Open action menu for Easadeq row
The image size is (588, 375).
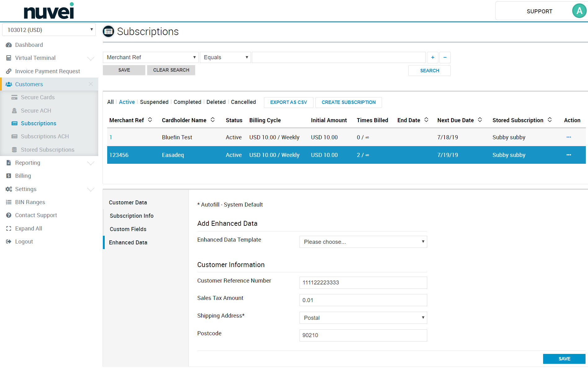pyautogui.click(x=568, y=155)
